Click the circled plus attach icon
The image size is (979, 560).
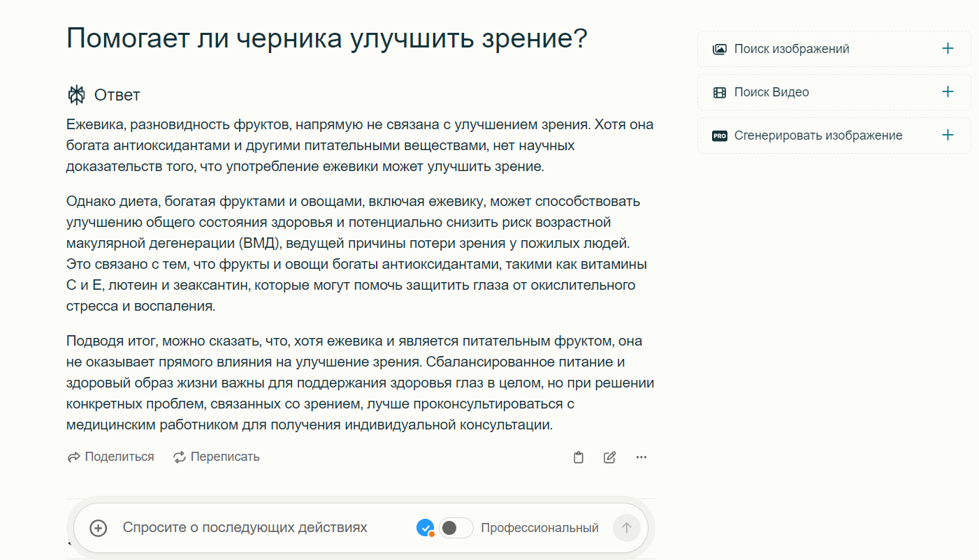99,528
